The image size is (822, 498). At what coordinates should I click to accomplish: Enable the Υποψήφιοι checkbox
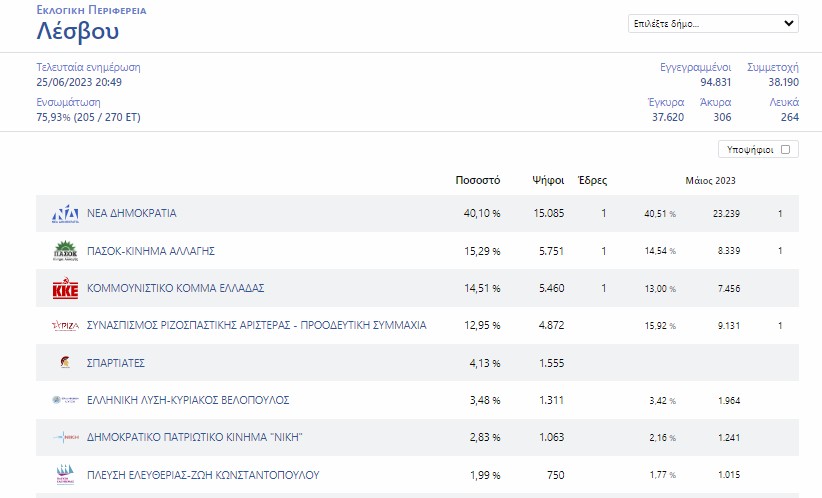(x=785, y=150)
